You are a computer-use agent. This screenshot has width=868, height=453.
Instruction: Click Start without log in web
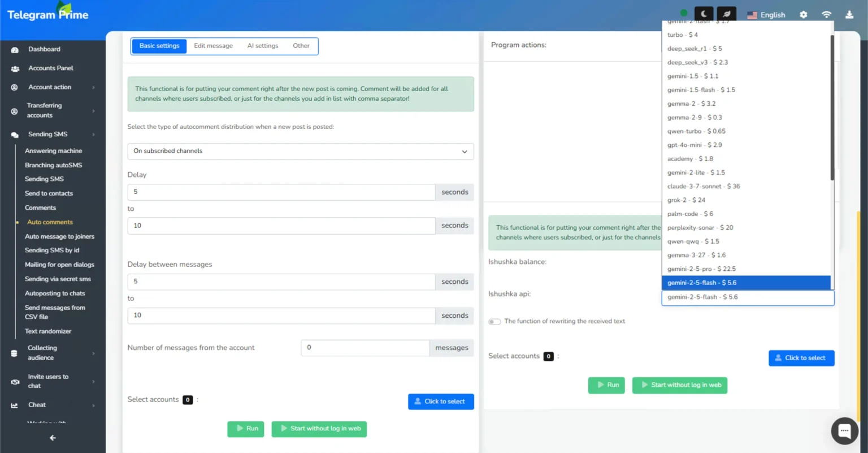(x=319, y=429)
